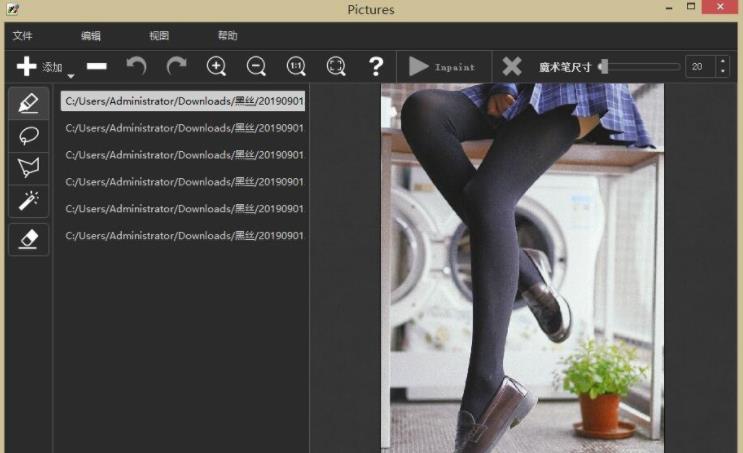
Task: Click the Undo arrow icon
Action: [x=136, y=67]
